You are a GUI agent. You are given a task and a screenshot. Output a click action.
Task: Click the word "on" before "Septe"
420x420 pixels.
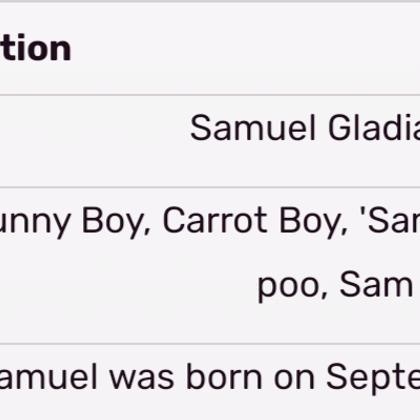(x=294, y=379)
